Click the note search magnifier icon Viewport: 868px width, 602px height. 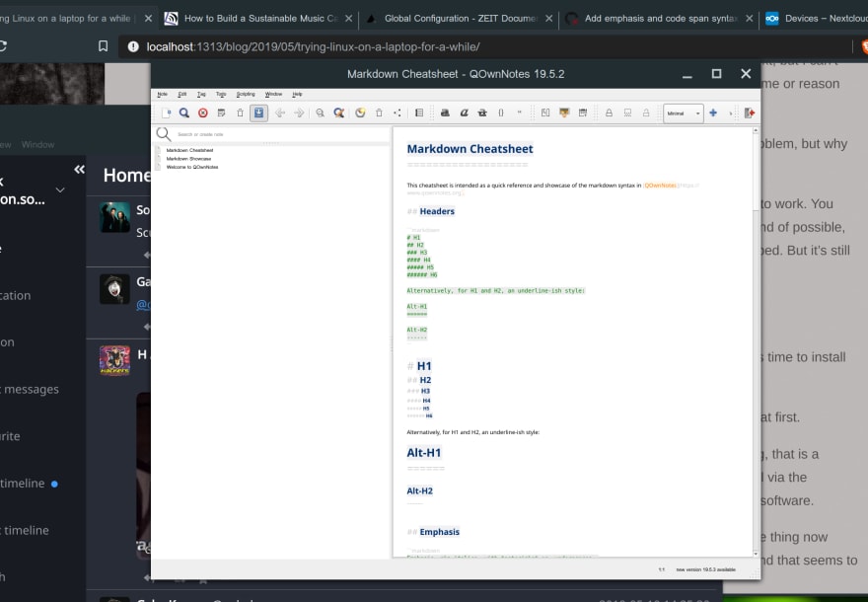(164, 134)
